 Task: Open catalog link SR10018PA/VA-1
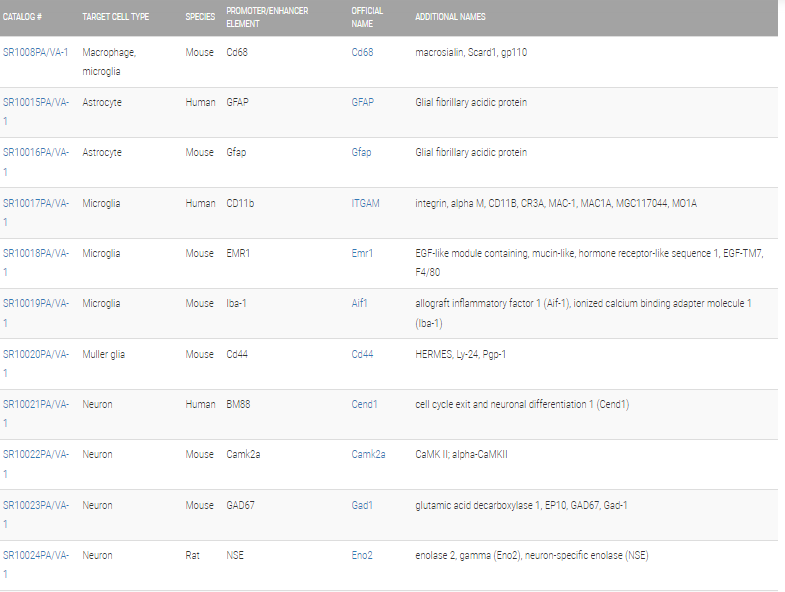36,262
